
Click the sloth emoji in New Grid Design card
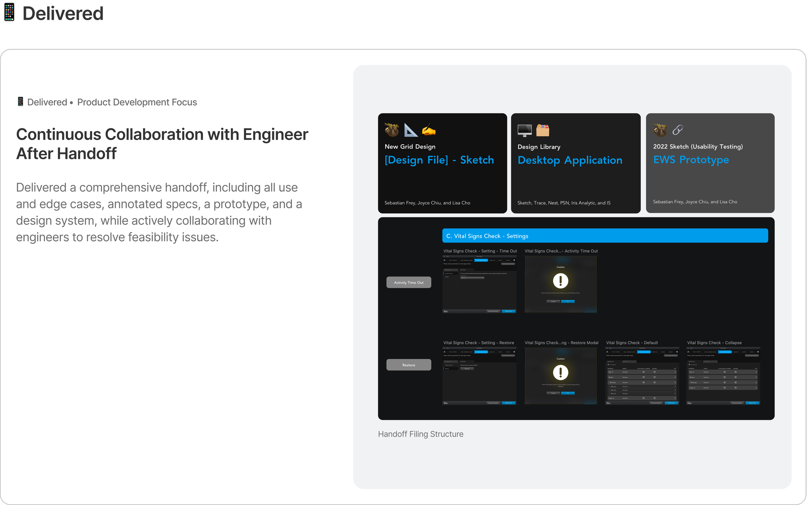click(x=392, y=130)
